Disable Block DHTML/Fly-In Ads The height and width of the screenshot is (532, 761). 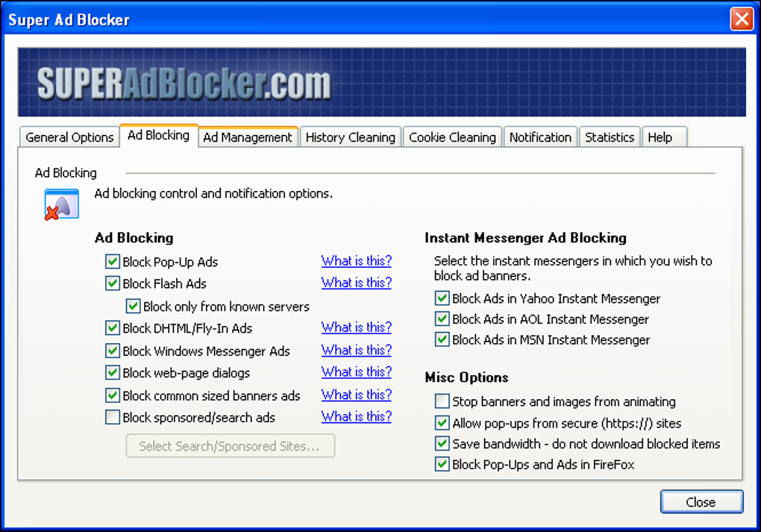coord(113,328)
